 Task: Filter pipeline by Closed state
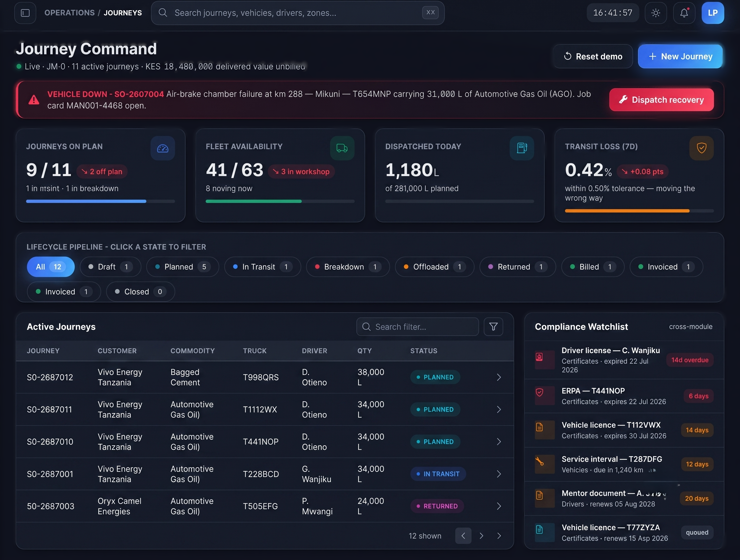click(141, 291)
